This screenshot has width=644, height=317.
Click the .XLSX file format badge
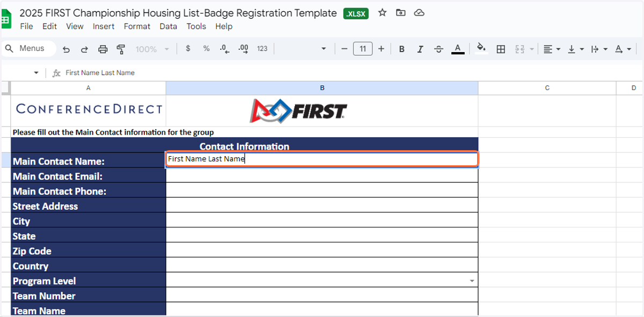(356, 14)
